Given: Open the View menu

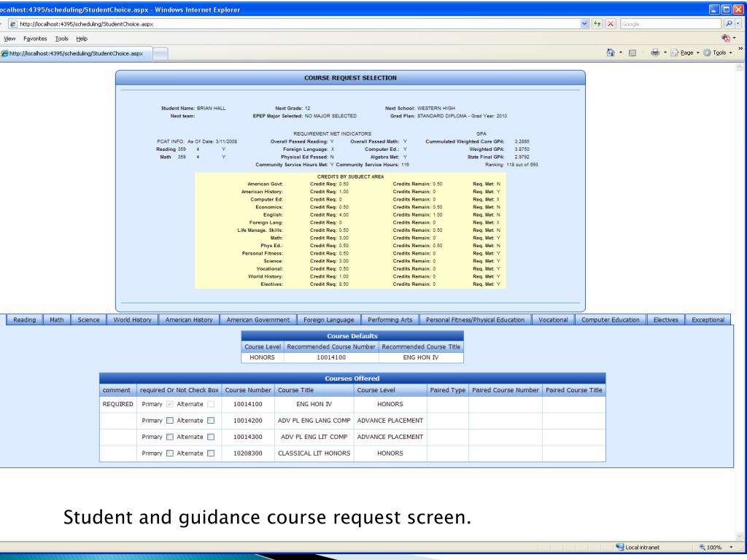Looking at the screenshot, I should 9,39.
